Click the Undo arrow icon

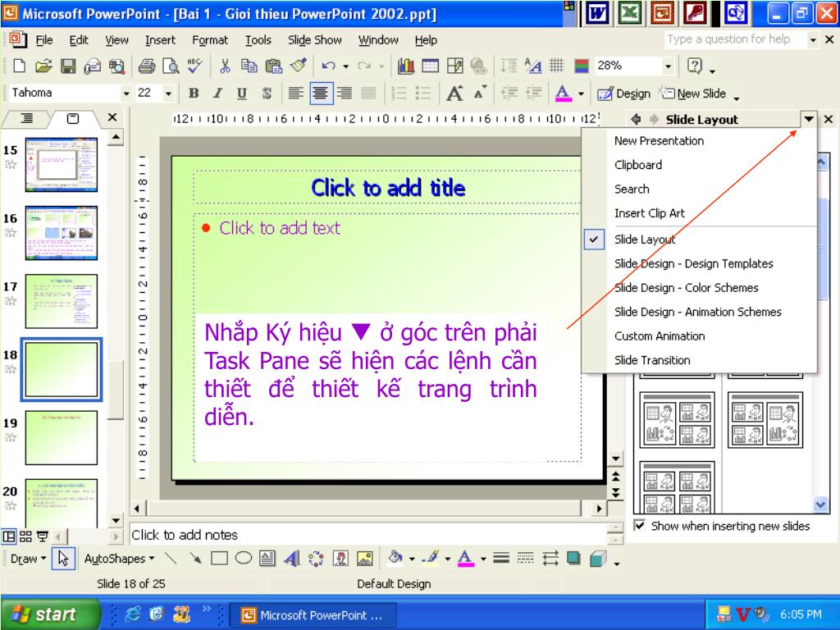(328, 66)
